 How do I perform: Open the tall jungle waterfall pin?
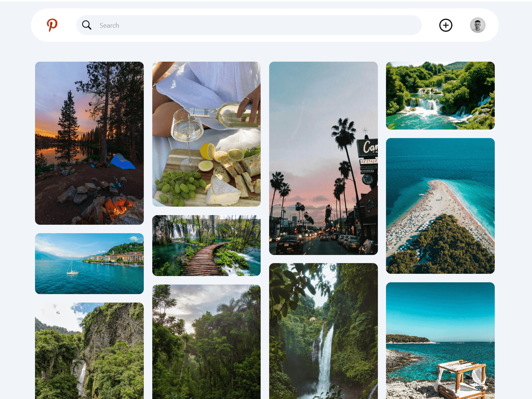tap(323, 331)
